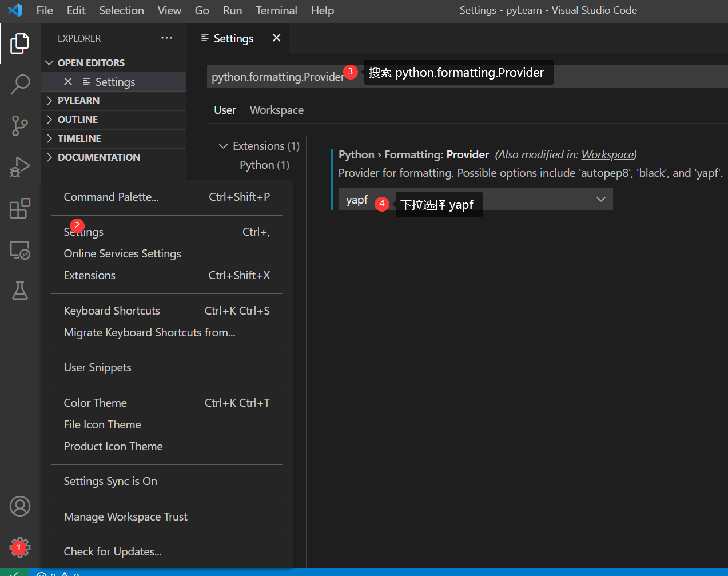728x576 pixels.
Task: Open the File menu
Action: click(45, 10)
